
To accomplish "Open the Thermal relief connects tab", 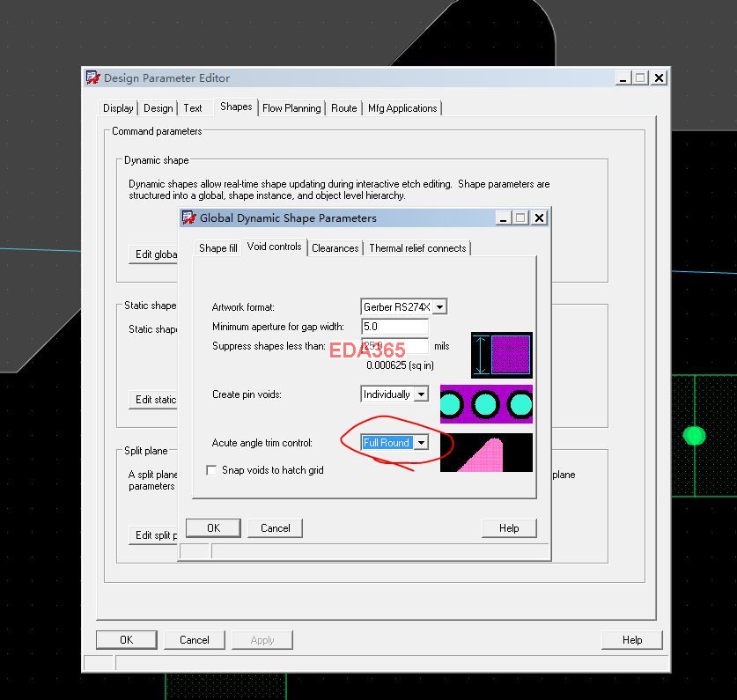I will click(x=417, y=247).
